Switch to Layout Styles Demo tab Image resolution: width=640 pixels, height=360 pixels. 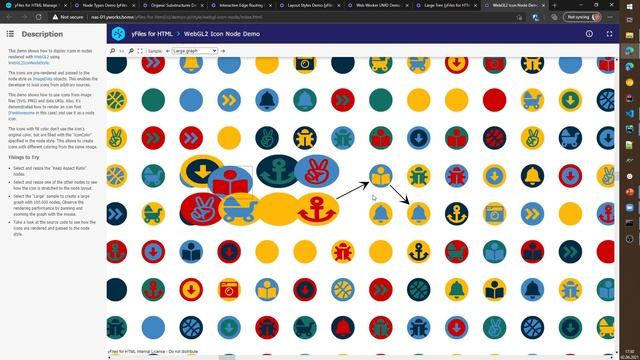[309, 6]
